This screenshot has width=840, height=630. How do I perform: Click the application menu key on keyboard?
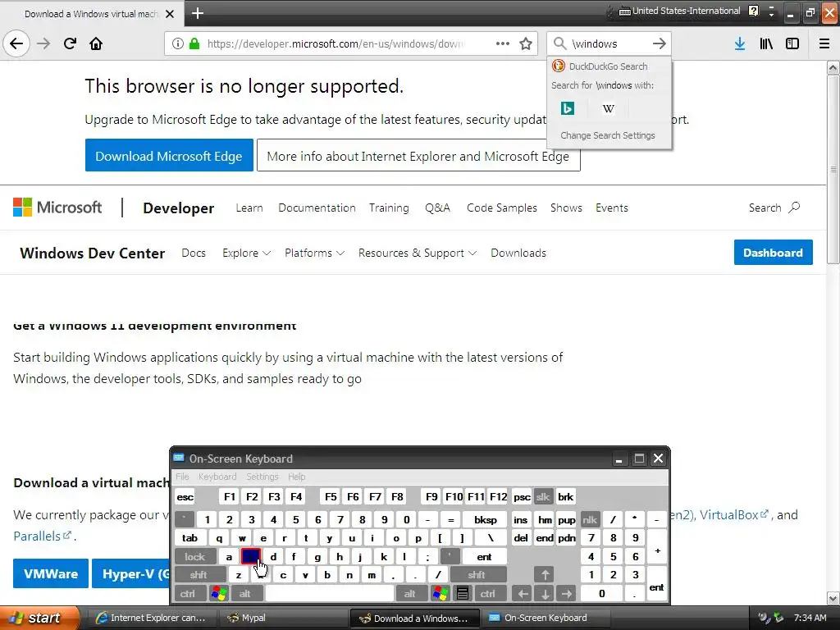tap(463, 594)
